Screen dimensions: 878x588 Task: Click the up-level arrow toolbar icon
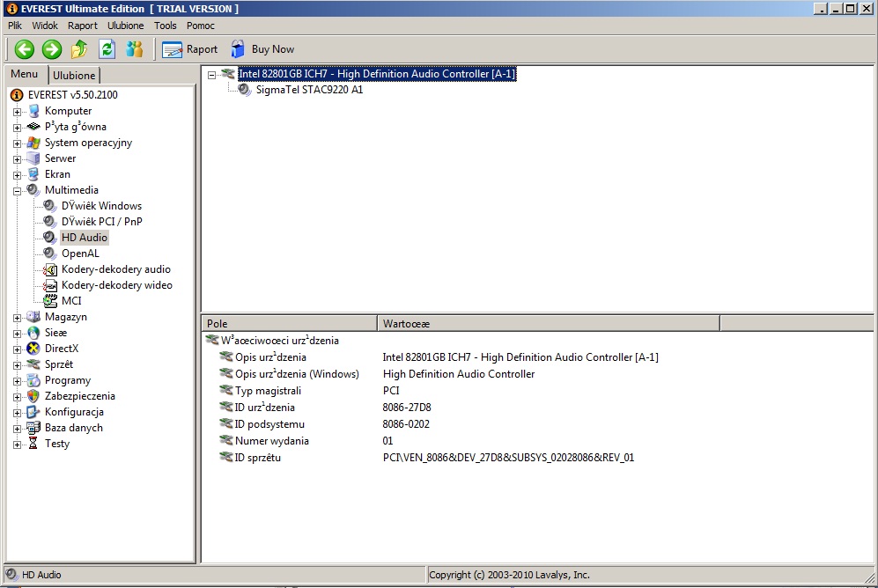79,49
